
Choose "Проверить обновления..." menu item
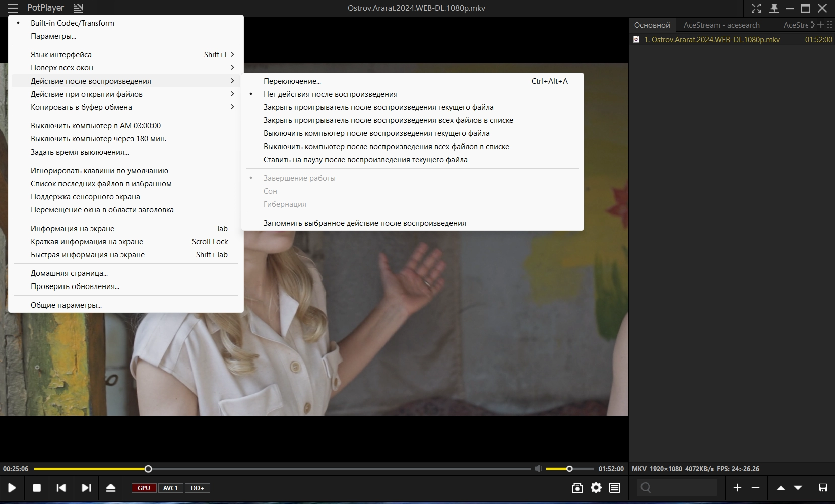pos(75,286)
